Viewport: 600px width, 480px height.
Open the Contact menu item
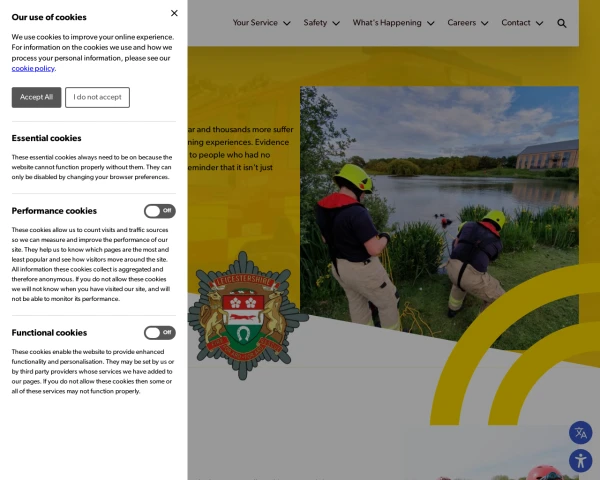(x=515, y=23)
